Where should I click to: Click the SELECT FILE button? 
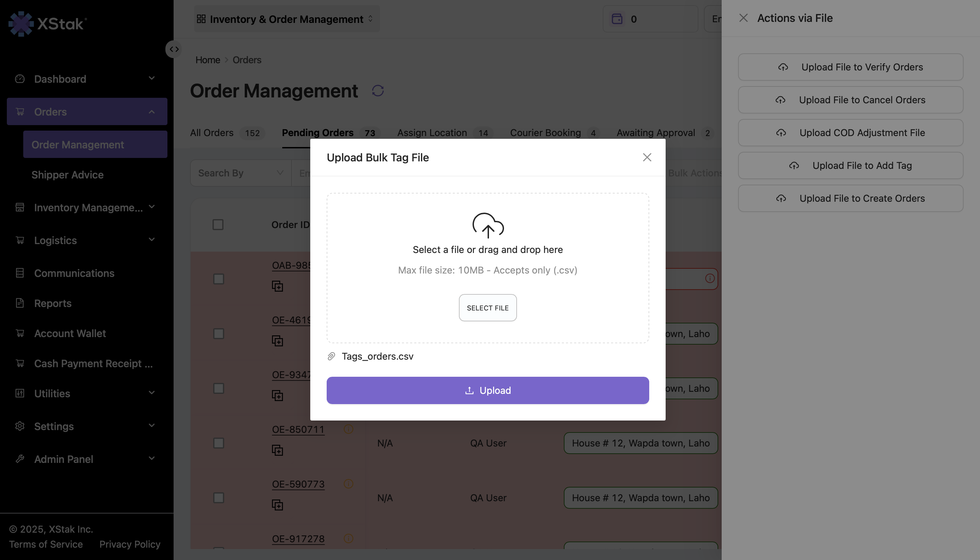(x=487, y=308)
